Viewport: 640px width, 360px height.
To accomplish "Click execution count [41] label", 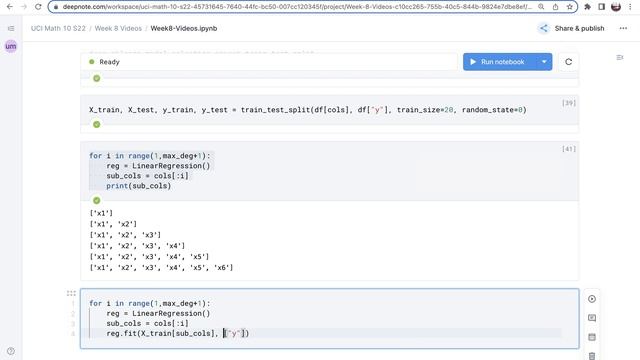I will click(569, 149).
